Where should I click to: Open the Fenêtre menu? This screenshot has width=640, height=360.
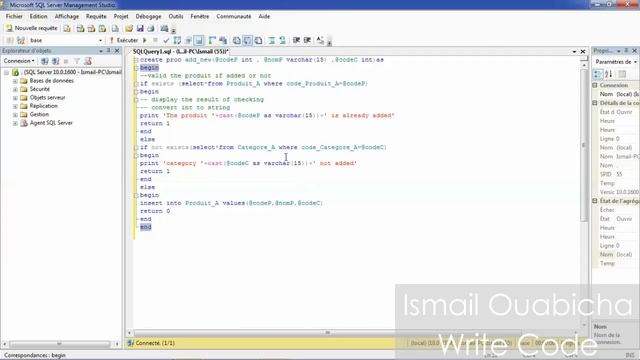pos(200,16)
